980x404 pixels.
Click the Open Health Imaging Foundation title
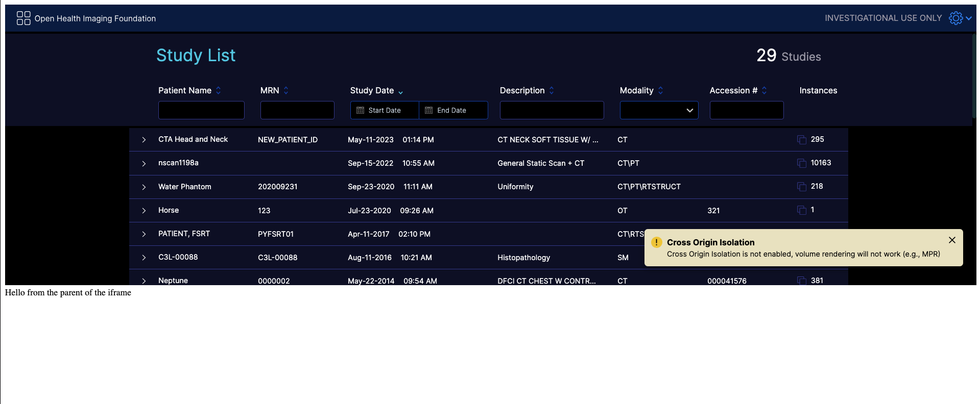pyautogui.click(x=95, y=18)
